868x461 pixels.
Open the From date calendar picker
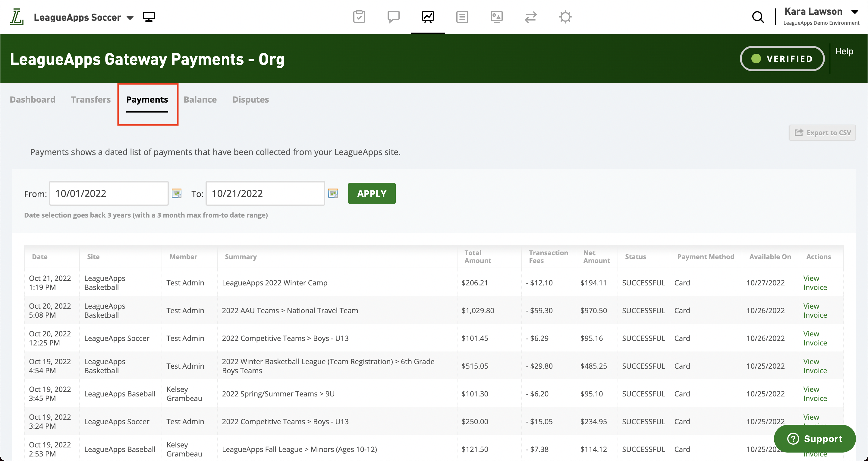pyautogui.click(x=177, y=193)
